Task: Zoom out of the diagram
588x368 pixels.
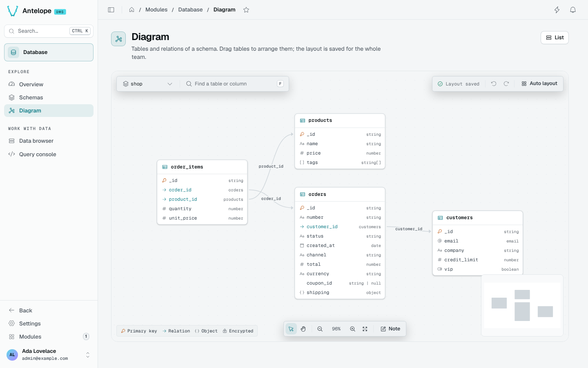Action: (320, 329)
